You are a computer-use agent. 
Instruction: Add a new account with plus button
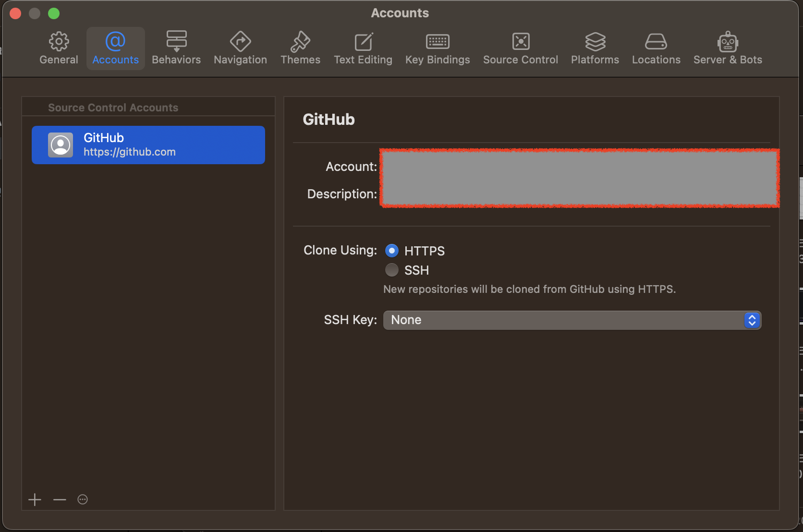point(35,499)
